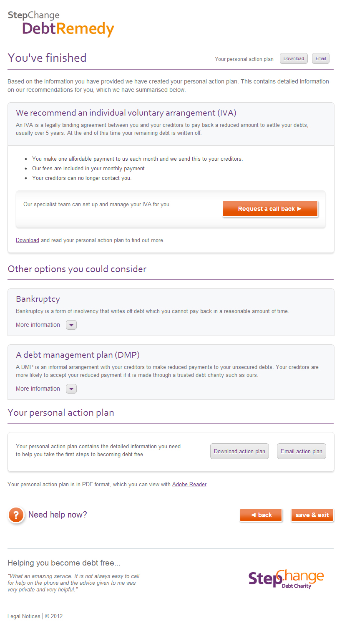
Task: Click the Bankruptcy heading
Action: tap(38, 299)
